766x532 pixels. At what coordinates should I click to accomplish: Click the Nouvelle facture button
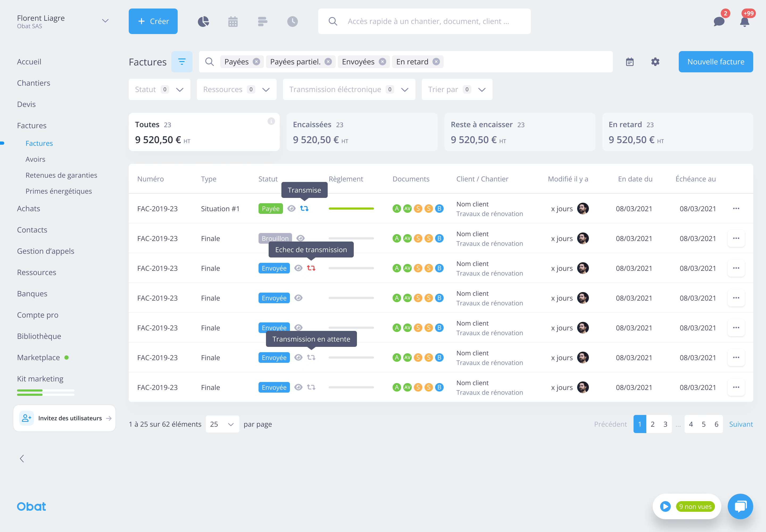pos(715,62)
